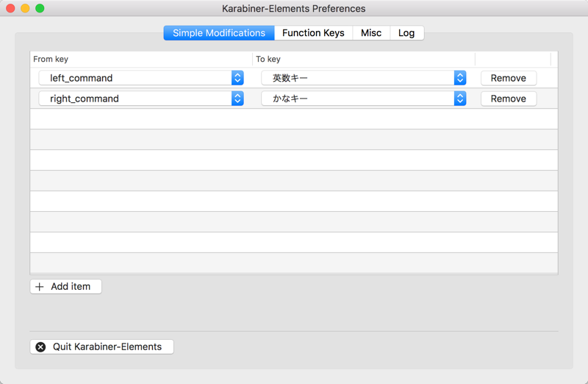Open the かなキー To key dropdown
The height and width of the screenshot is (384, 588).
pos(363,99)
